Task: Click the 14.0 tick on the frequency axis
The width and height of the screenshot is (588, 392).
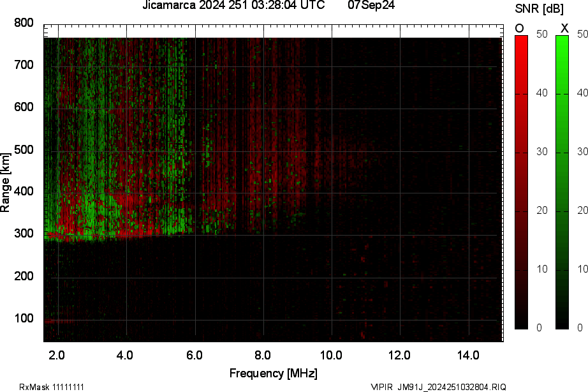Action: pos(467,355)
